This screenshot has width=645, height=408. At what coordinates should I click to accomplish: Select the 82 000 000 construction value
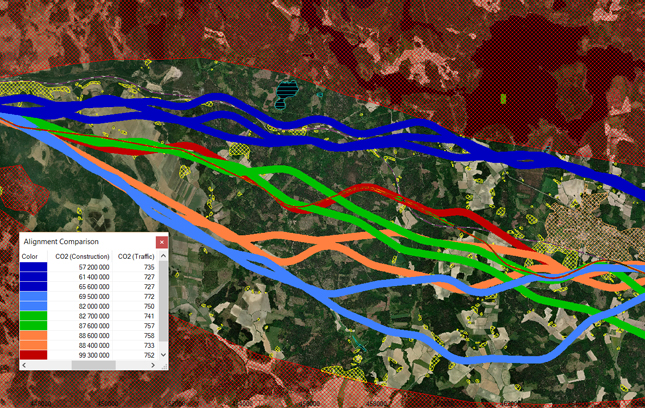click(94, 306)
